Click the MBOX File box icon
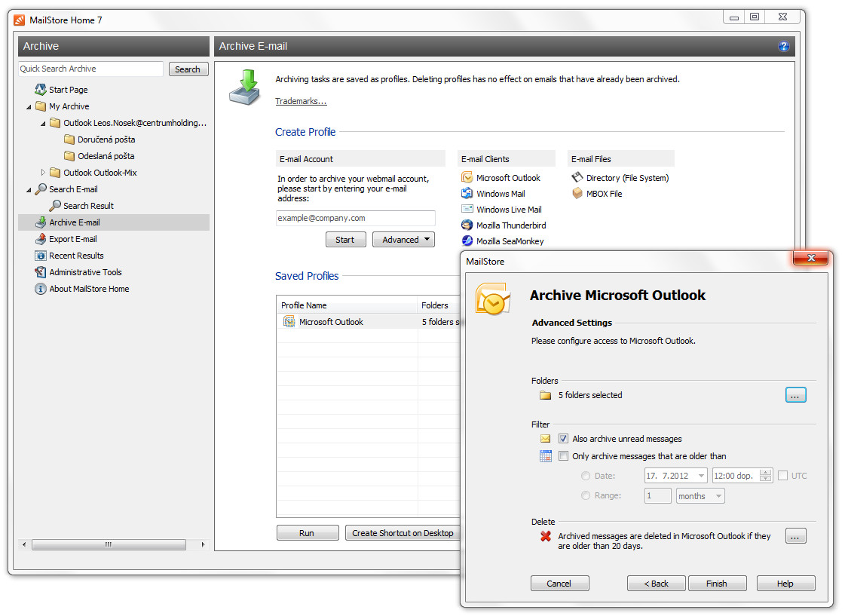 click(x=577, y=193)
